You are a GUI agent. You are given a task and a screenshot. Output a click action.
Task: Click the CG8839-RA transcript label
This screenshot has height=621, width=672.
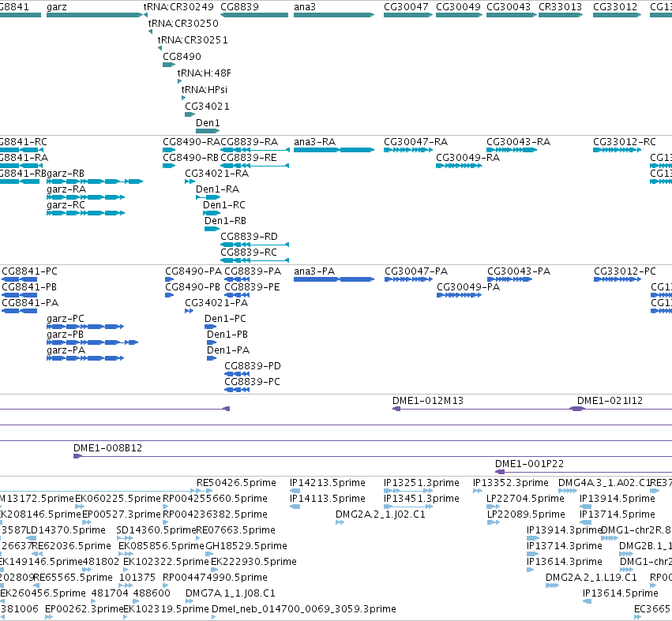coord(249,142)
